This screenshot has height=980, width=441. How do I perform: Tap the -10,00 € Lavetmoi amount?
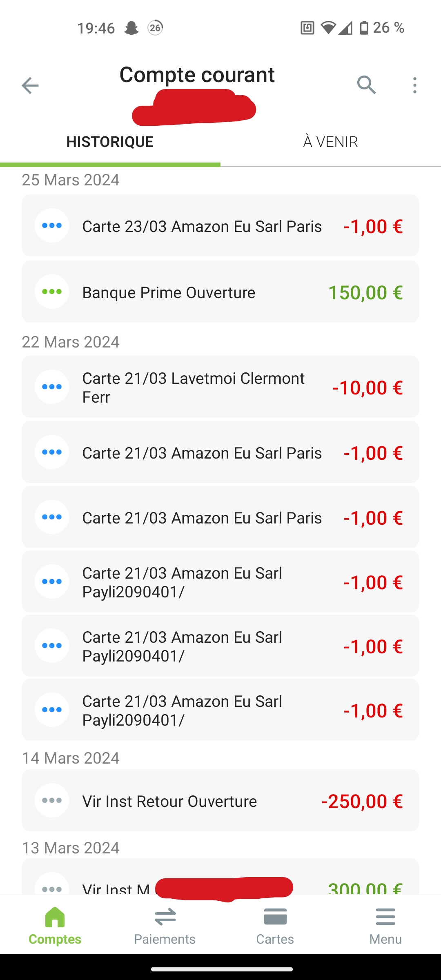(x=367, y=388)
